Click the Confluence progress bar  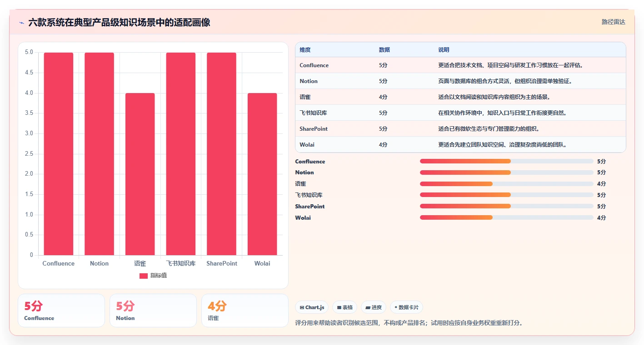coord(507,161)
